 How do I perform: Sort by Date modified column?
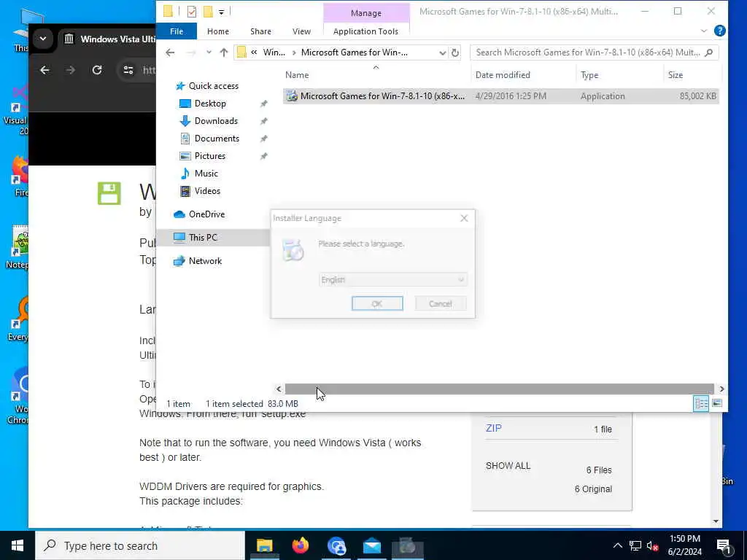pyautogui.click(x=502, y=75)
